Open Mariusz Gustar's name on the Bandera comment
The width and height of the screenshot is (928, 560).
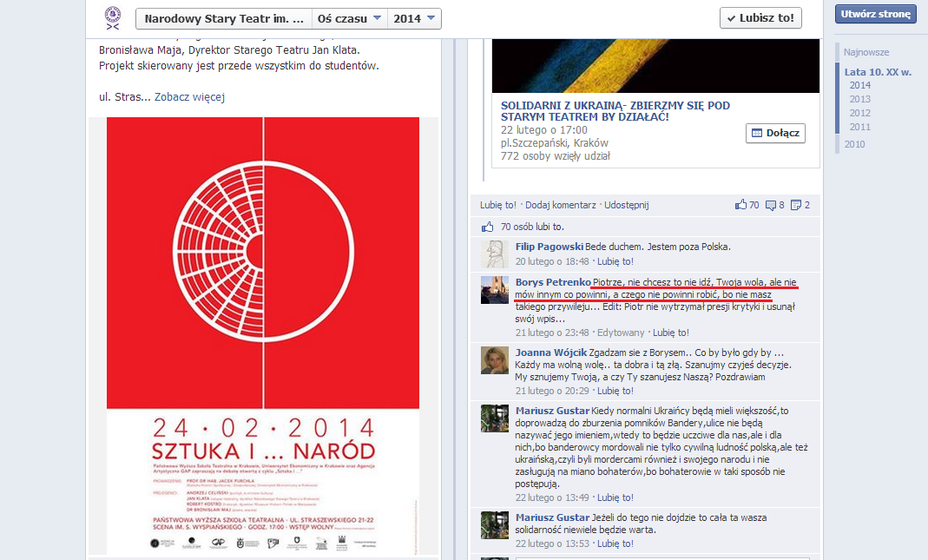[x=552, y=411]
